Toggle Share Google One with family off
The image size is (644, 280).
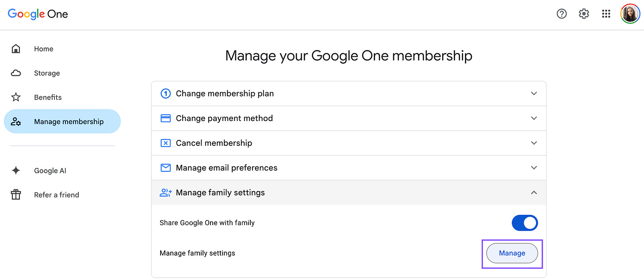tap(525, 223)
